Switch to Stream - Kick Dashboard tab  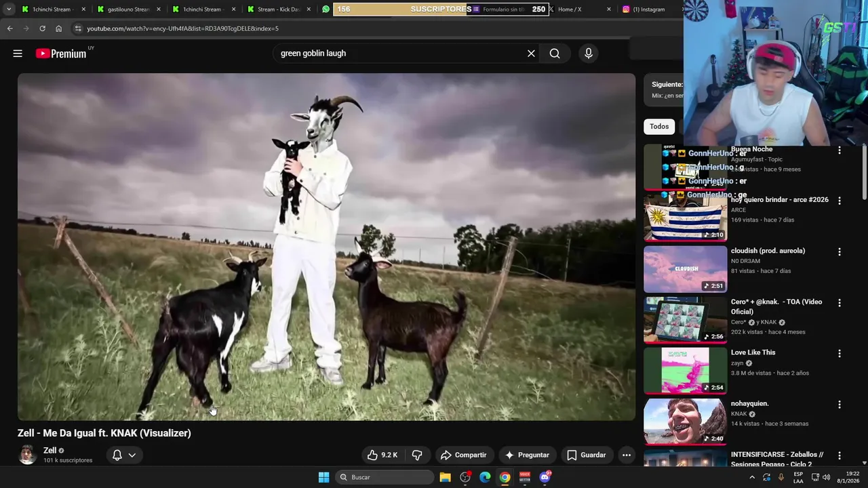point(279,9)
